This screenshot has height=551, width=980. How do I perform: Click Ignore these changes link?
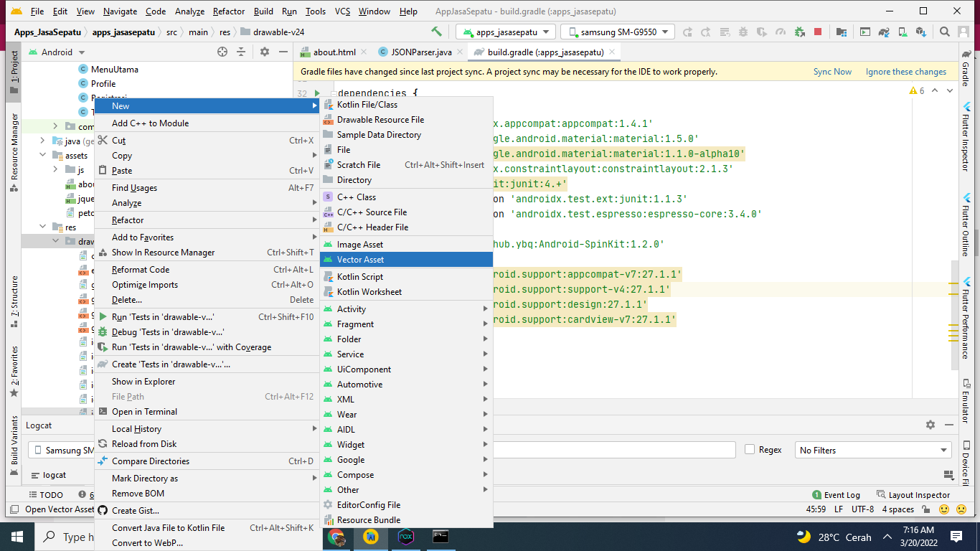[x=906, y=72]
